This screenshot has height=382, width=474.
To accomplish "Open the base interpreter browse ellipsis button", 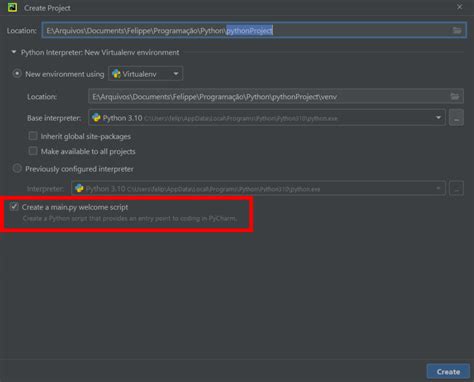I will (x=456, y=118).
